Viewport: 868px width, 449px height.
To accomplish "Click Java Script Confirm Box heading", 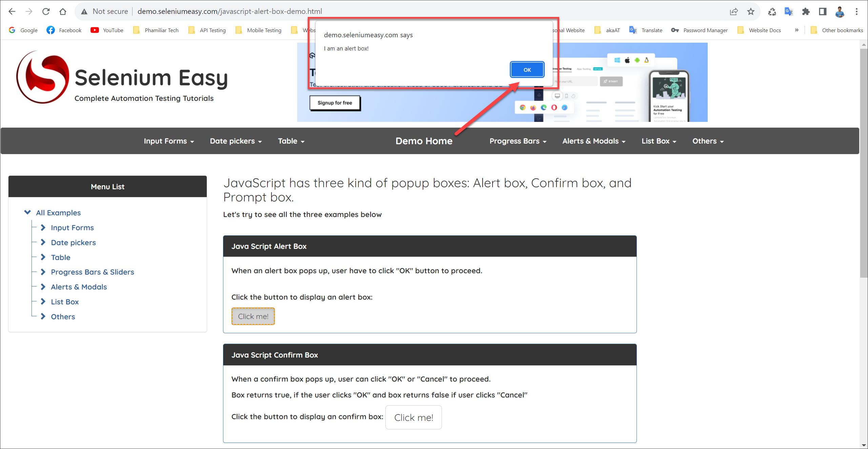I will [275, 355].
